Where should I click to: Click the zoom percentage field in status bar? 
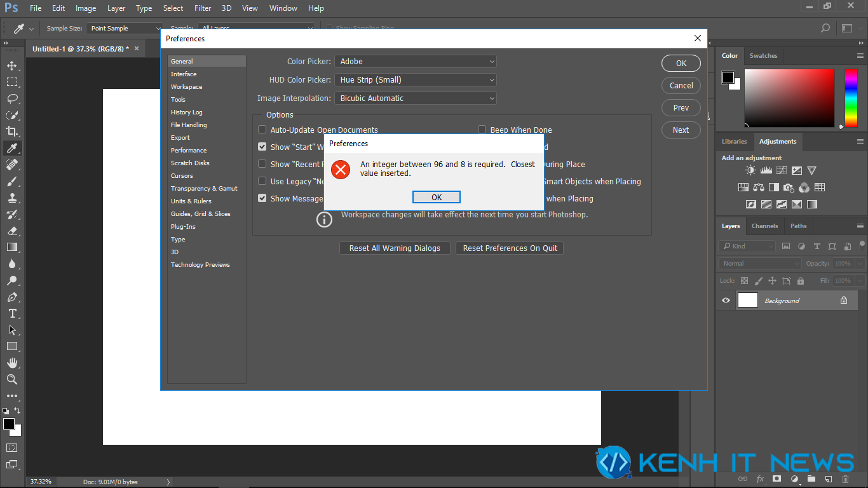pyautogui.click(x=41, y=482)
